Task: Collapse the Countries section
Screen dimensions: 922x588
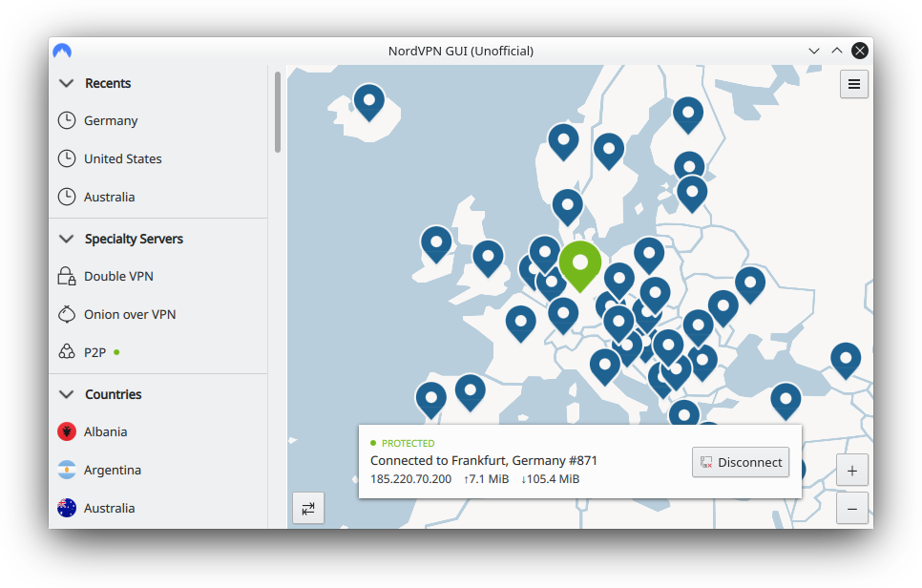Action: (66, 394)
